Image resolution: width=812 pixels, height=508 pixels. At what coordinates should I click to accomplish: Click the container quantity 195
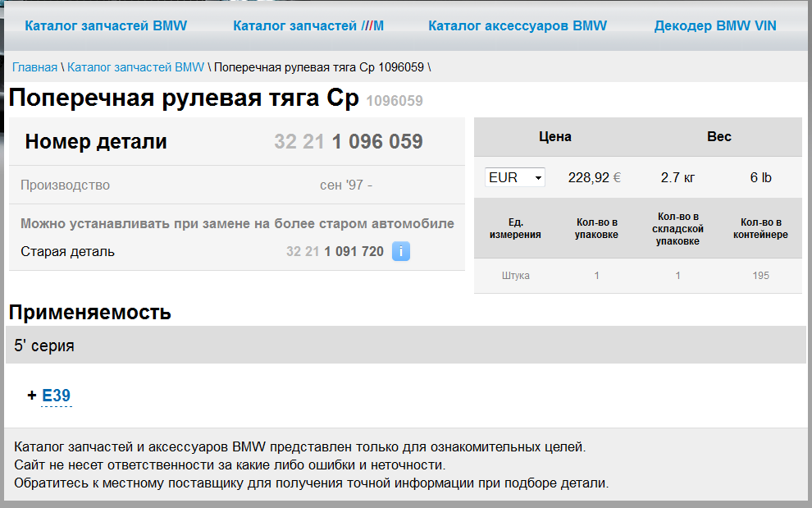[x=760, y=276]
